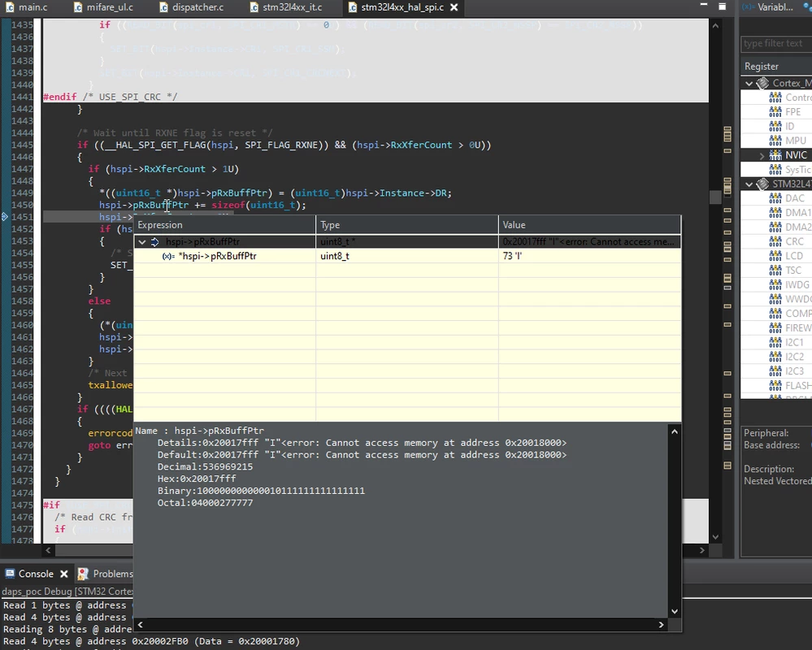
Task: Switch to stm32l4xx_it.c tab
Action: pyautogui.click(x=285, y=7)
